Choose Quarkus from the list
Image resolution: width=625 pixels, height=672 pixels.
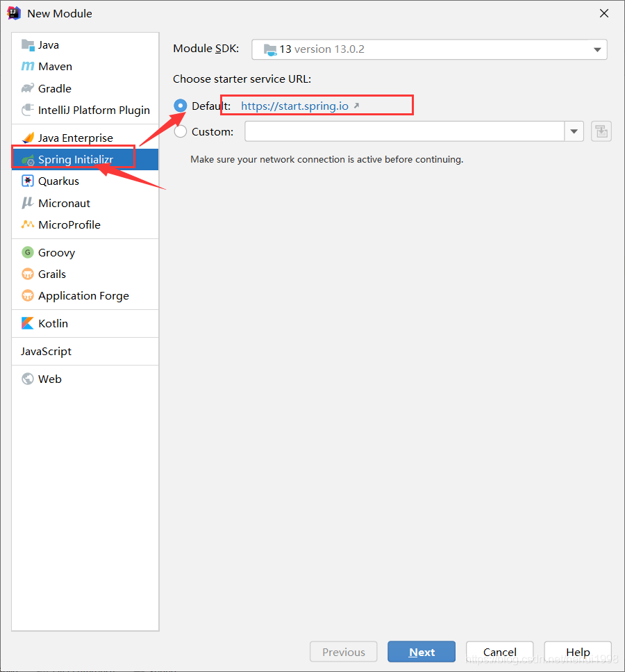(x=85, y=181)
